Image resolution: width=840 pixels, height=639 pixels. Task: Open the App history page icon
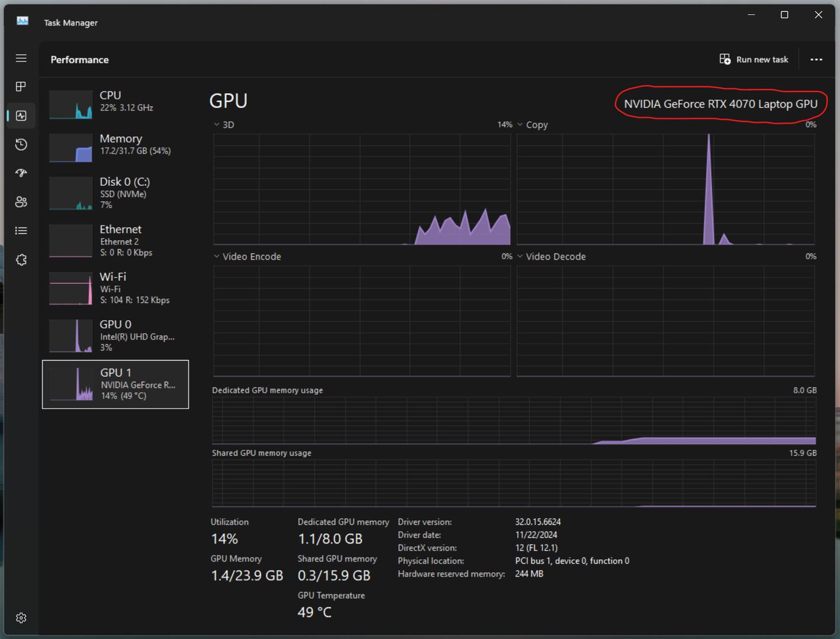[21, 144]
